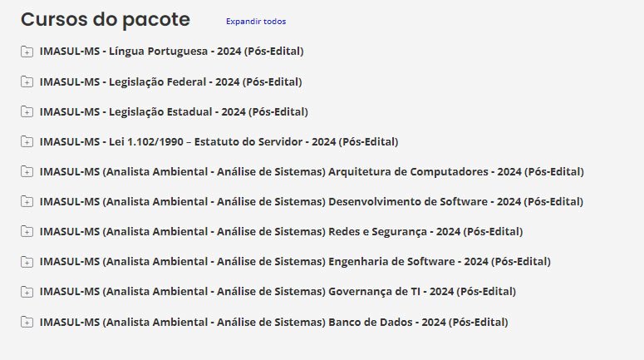Expand folder icon beside Legislação Federal course
The width and height of the screenshot is (644, 360).
coord(27,81)
